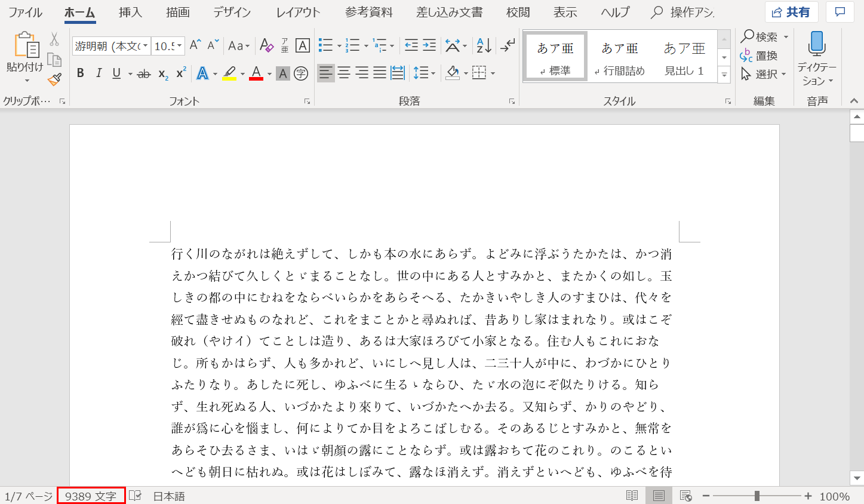This screenshot has height=504, width=864.
Task: Apply yellow text highlight color
Action: [x=229, y=73]
